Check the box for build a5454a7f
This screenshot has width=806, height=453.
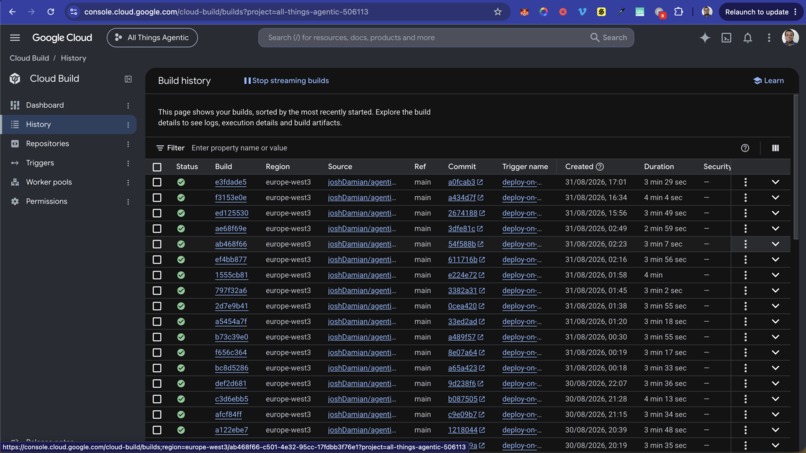(x=157, y=321)
